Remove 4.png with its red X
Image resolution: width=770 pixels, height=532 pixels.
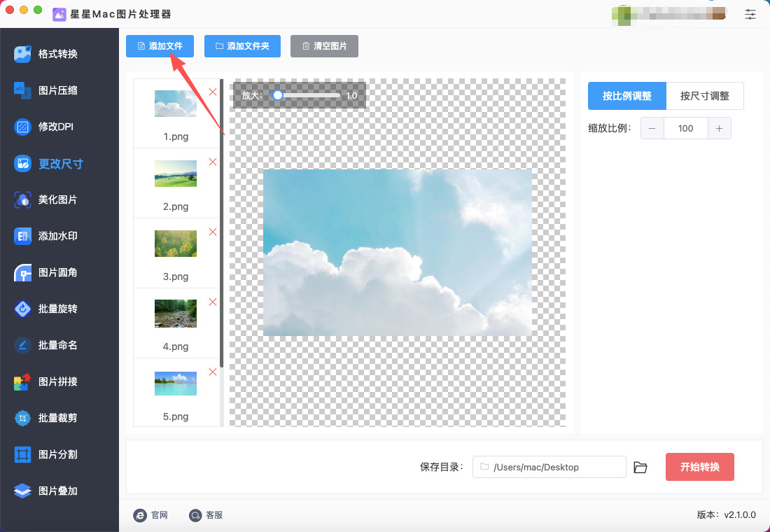coord(213,302)
